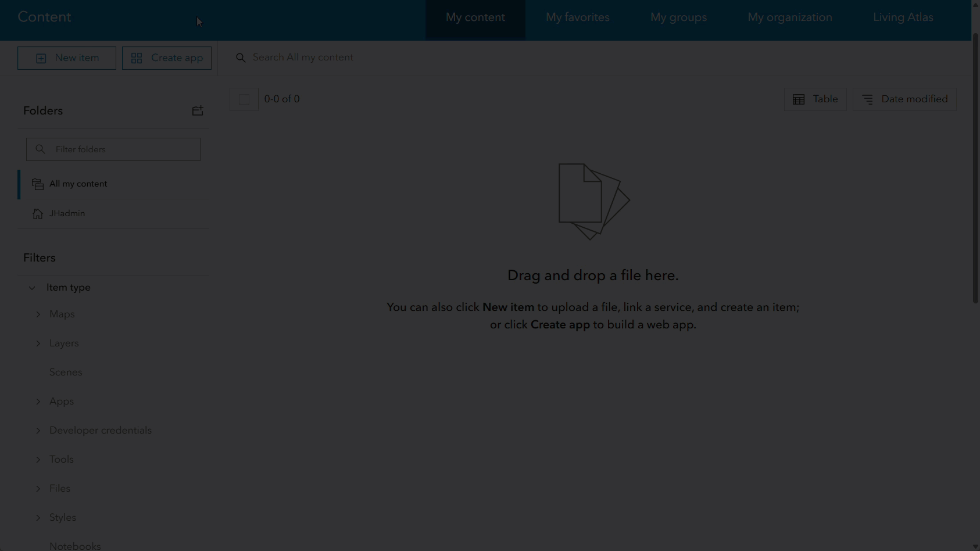Click the folder icon beside All my content
The width and height of the screenshot is (980, 551).
[x=38, y=183]
